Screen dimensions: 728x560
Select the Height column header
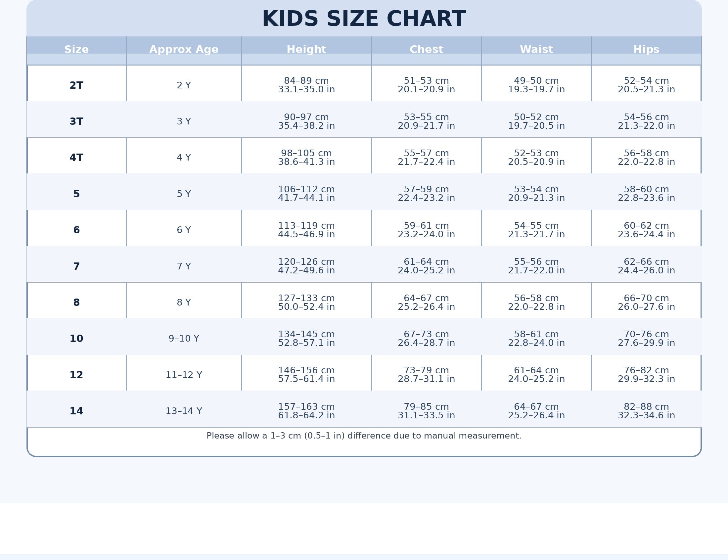306,50
